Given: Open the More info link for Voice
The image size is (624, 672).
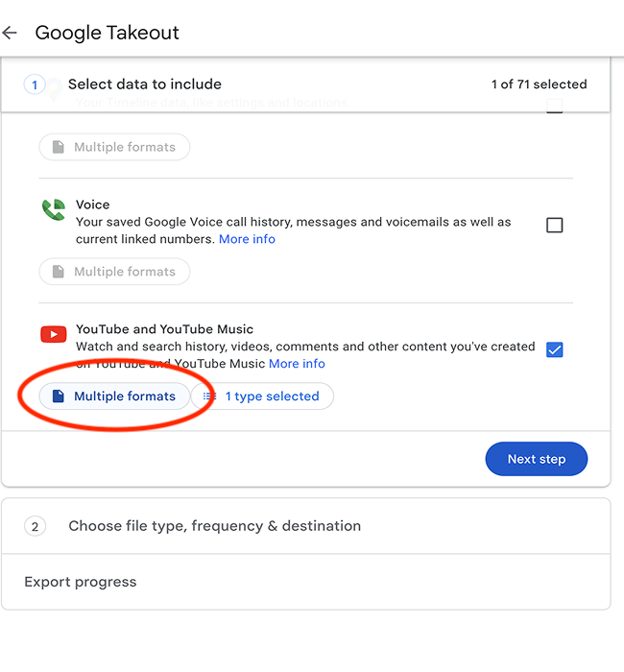Looking at the screenshot, I should [247, 239].
